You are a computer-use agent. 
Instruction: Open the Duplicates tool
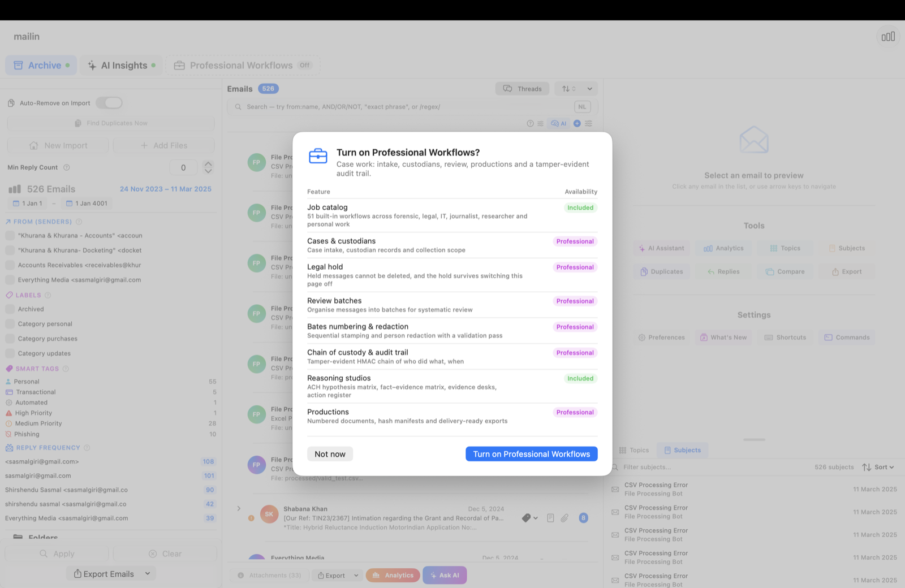[x=661, y=272]
